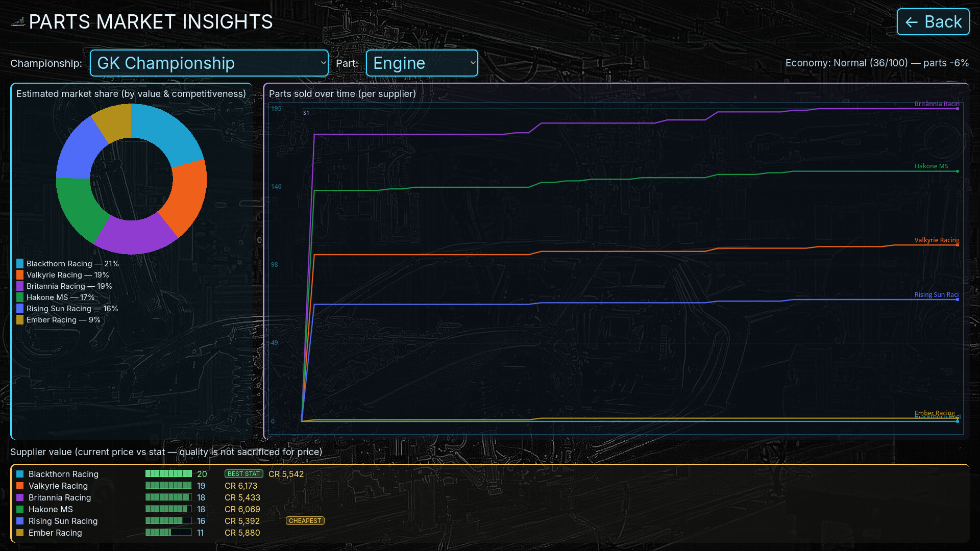Image resolution: width=980 pixels, height=551 pixels.
Task: Select the Hakone MS — 17% legend entry
Action: pyautogui.click(x=56, y=297)
